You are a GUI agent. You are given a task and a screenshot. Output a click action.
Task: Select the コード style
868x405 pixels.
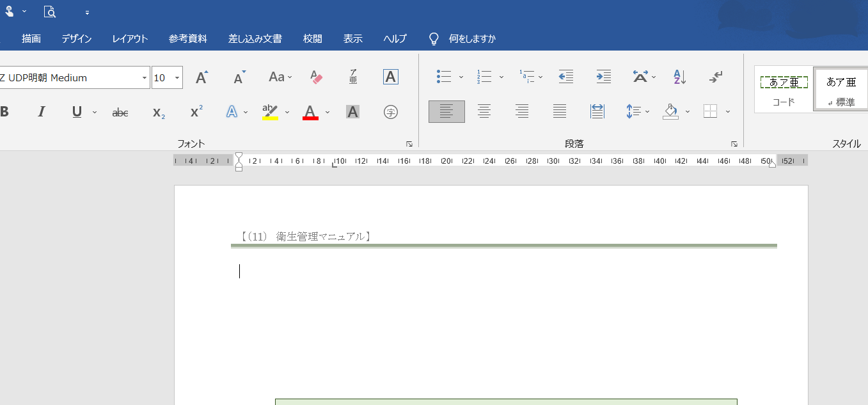[784, 90]
